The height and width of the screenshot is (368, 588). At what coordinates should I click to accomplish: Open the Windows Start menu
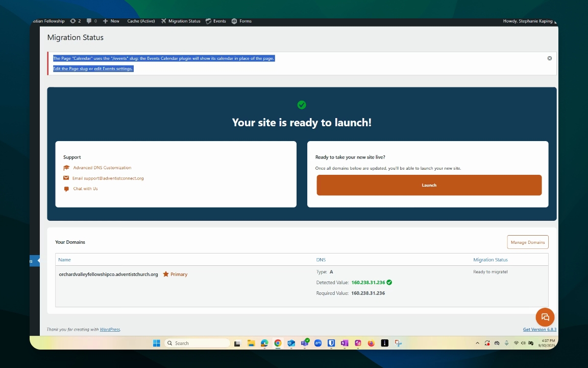point(157,343)
